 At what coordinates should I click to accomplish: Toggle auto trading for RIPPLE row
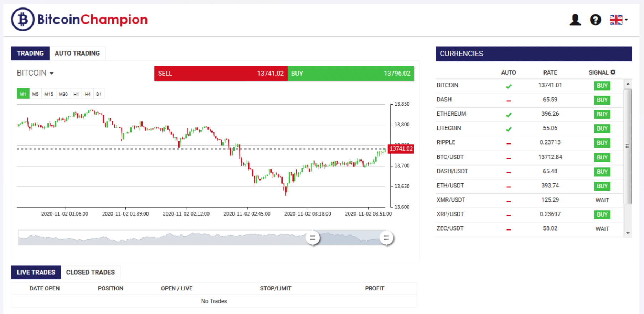(509, 143)
